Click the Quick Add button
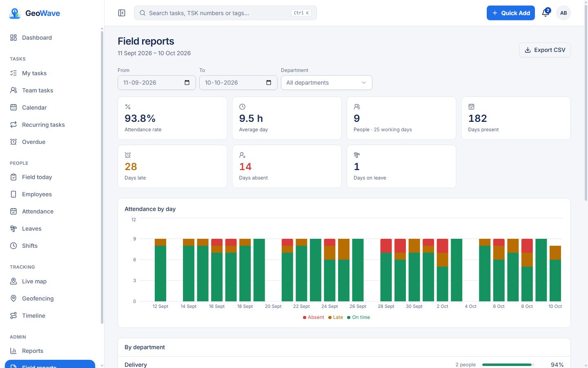Image resolution: width=588 pixels, height=368 pixels. point(511,13)
